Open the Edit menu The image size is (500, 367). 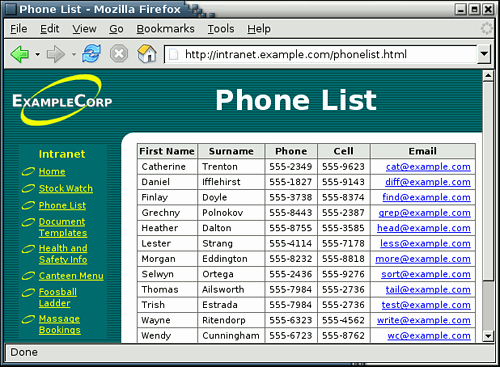click(49, 29)
